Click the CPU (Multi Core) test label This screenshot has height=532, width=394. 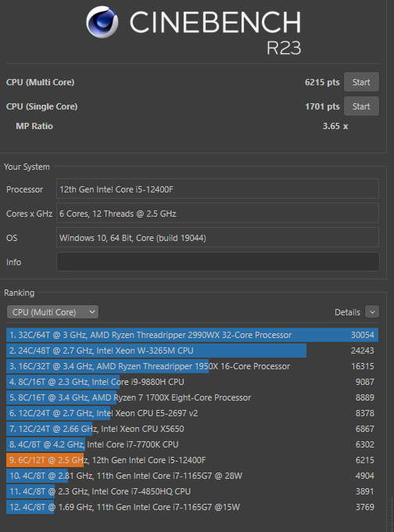[x=40, y=82]
